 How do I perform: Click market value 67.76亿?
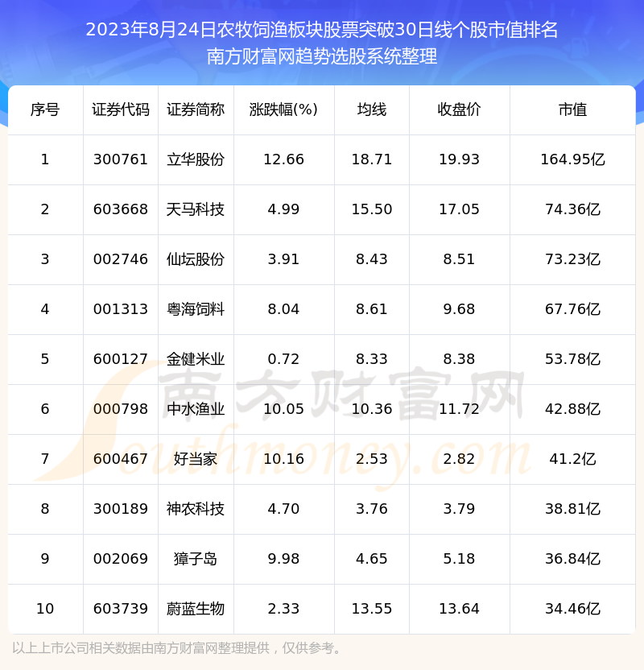572,309
